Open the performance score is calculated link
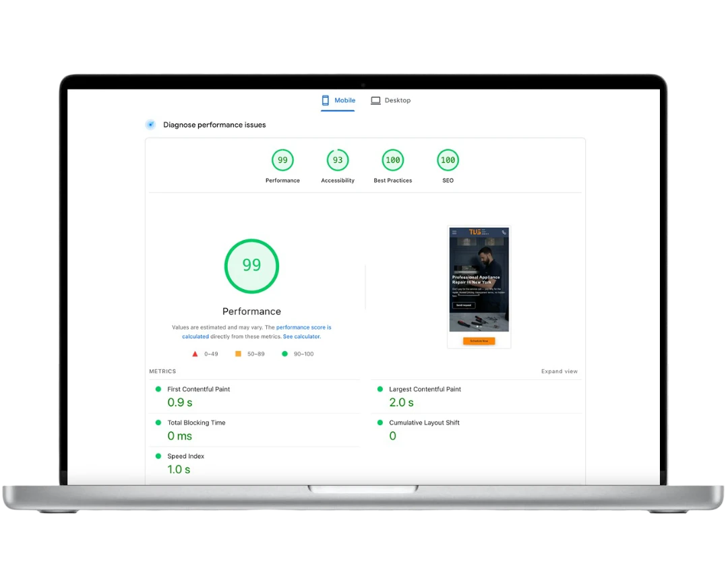Viewport: 728px width, 566px height. pos(305,327)
